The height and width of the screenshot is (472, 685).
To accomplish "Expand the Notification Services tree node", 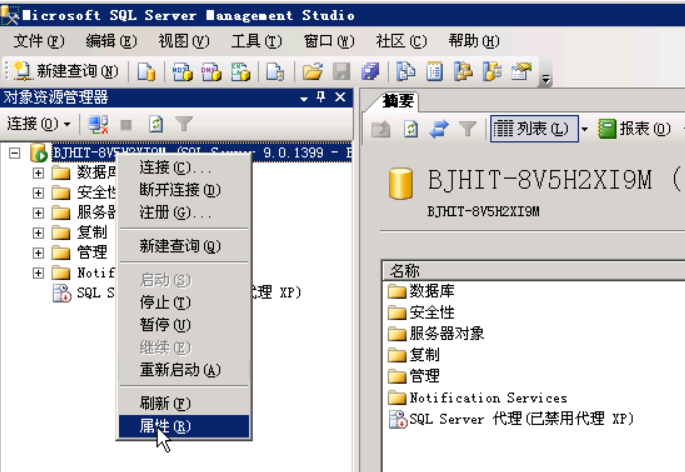I will 38,273.
